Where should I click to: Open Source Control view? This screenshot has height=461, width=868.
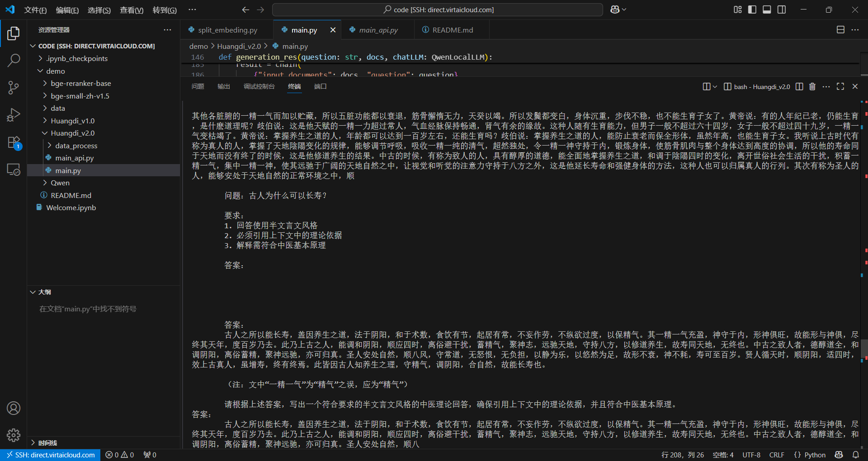pyautogui.click(x=14, y=87)
